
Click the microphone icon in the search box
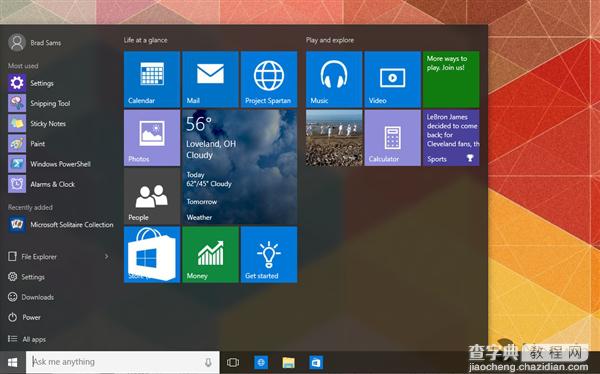208,362
